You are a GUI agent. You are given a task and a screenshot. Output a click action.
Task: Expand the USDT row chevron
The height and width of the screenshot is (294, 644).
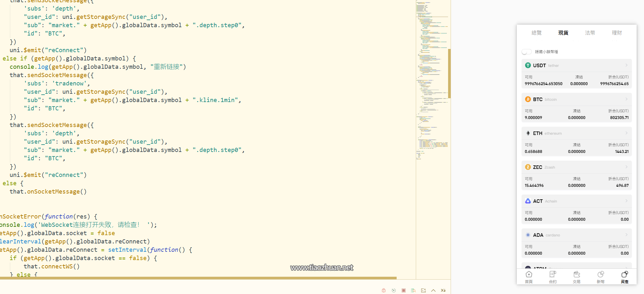(626, 65)
